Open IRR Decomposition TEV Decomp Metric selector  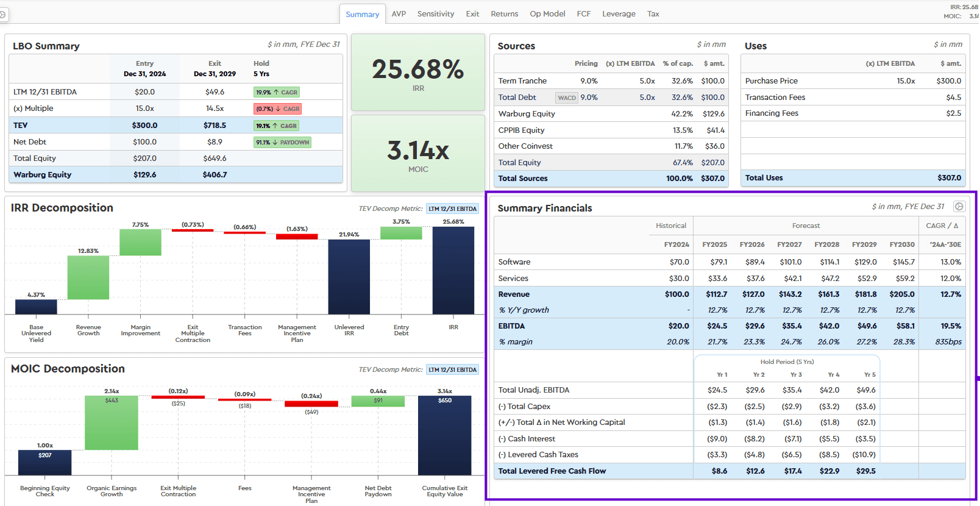(452, 209)
